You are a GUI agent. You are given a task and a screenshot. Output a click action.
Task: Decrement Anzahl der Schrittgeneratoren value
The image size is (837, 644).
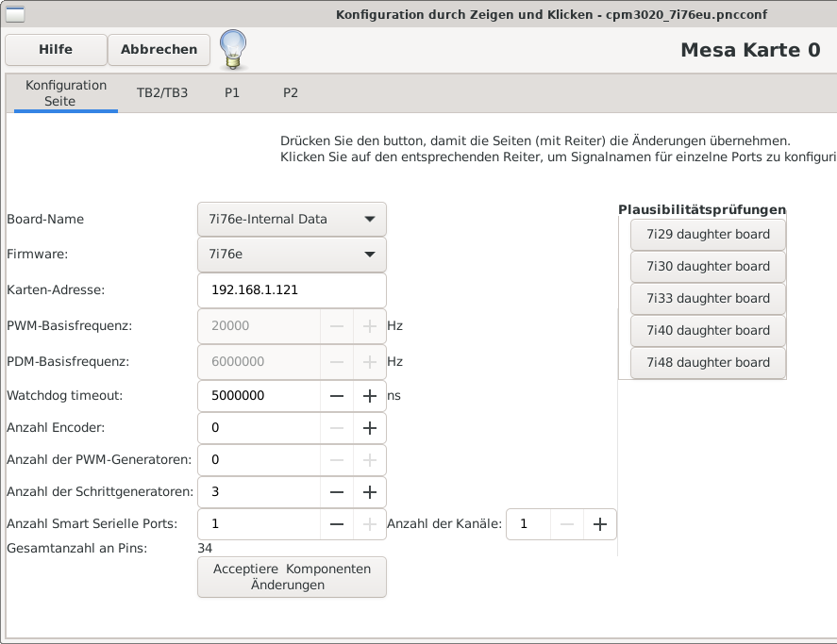point(337,492)
